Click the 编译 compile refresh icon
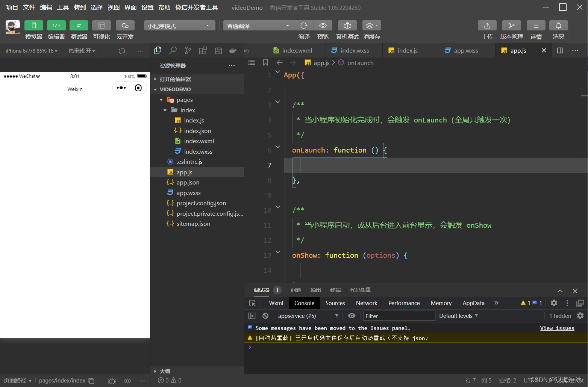Screen dimensions: 588x387 pyautogui.click(x=304, y=25)
